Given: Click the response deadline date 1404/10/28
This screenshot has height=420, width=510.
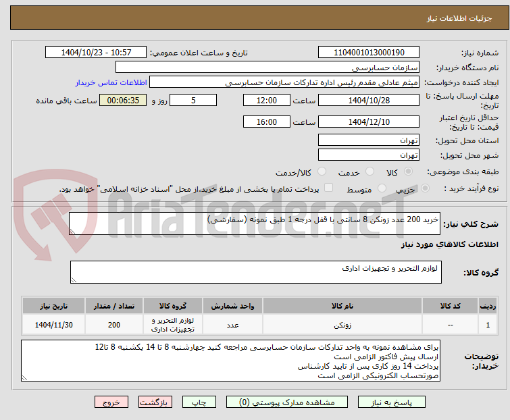Looking at the screenshot, I should (x=369, y=100).
